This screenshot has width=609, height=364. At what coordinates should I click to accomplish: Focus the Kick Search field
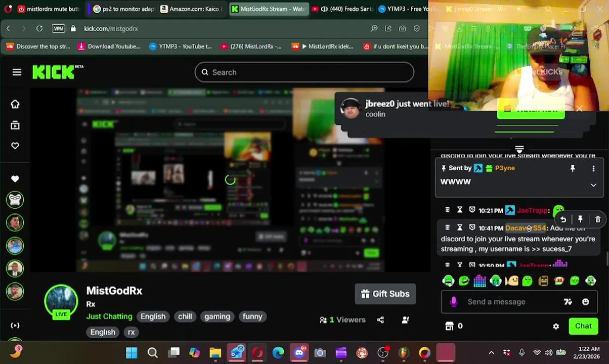(304, 72)
